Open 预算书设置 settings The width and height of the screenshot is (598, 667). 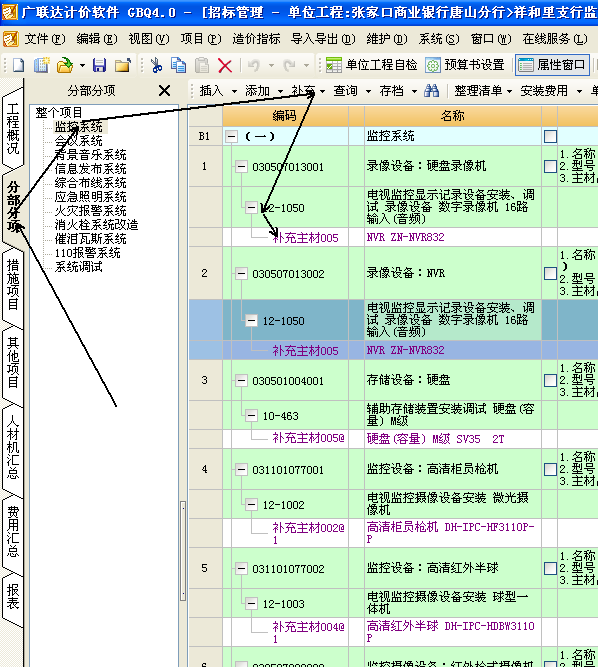tap(465, 65)
